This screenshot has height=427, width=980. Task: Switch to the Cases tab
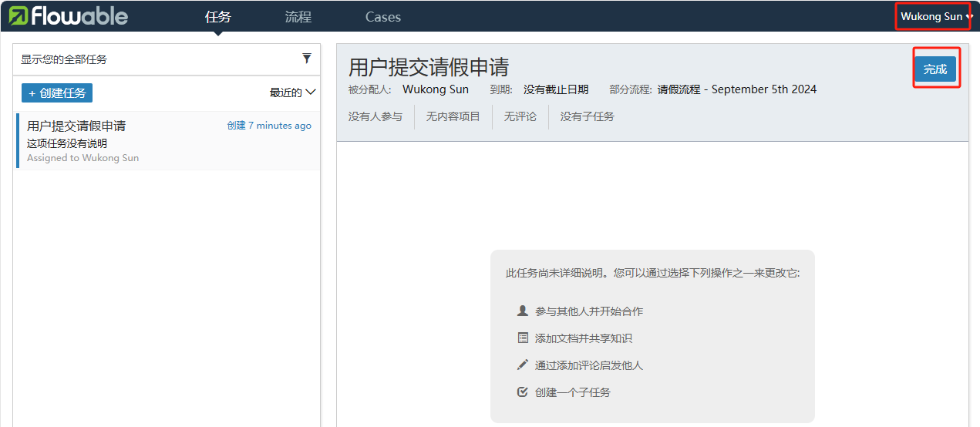[x=382, y=17]
